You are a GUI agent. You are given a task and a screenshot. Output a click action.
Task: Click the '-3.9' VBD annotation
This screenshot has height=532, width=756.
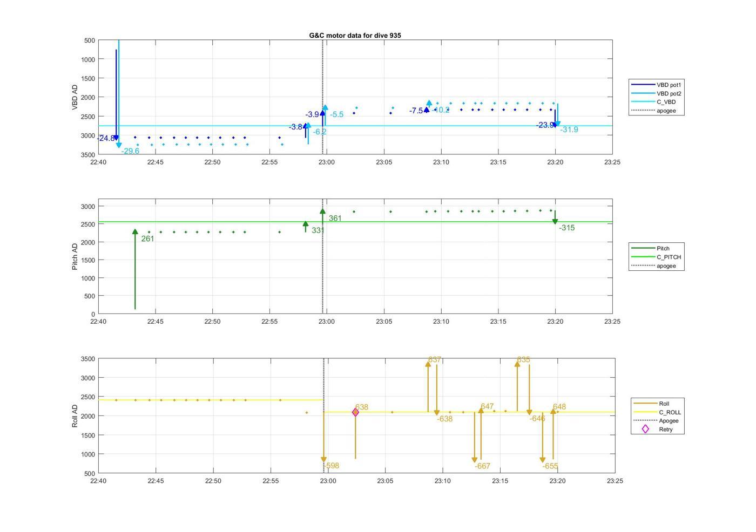(312, 114)
